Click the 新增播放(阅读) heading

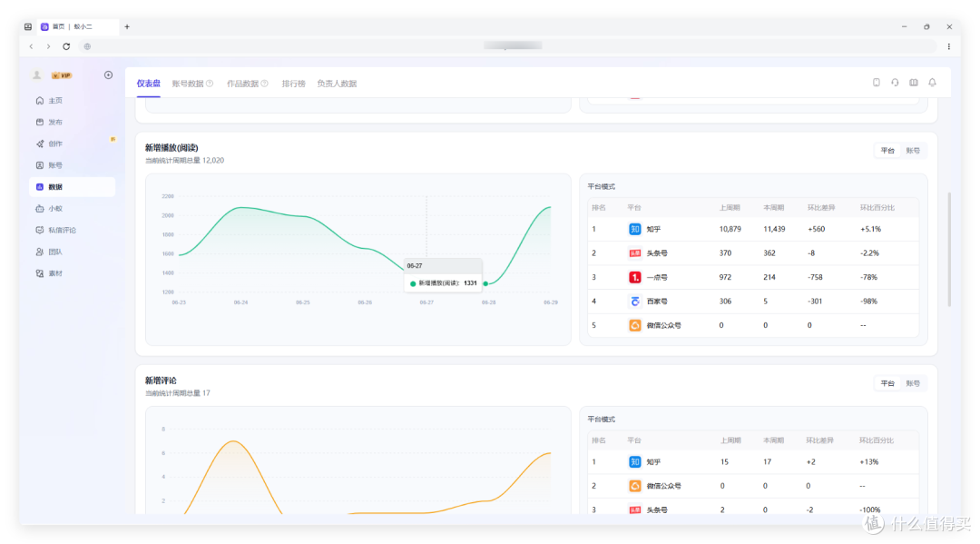pos(171,148)
